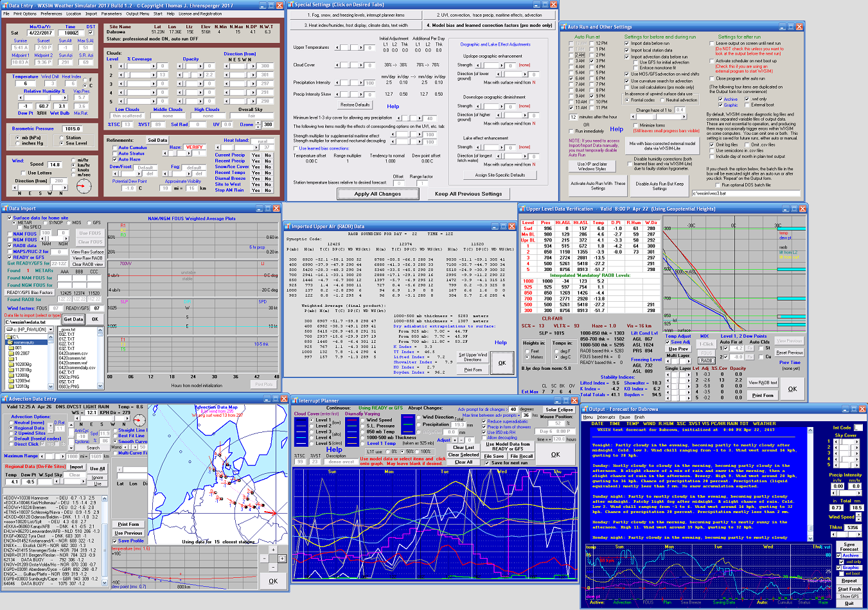Open the Interrupts menu in Output window
This screenshot has width=868, height=610.
pyautogui.click(x=606, y=417)
